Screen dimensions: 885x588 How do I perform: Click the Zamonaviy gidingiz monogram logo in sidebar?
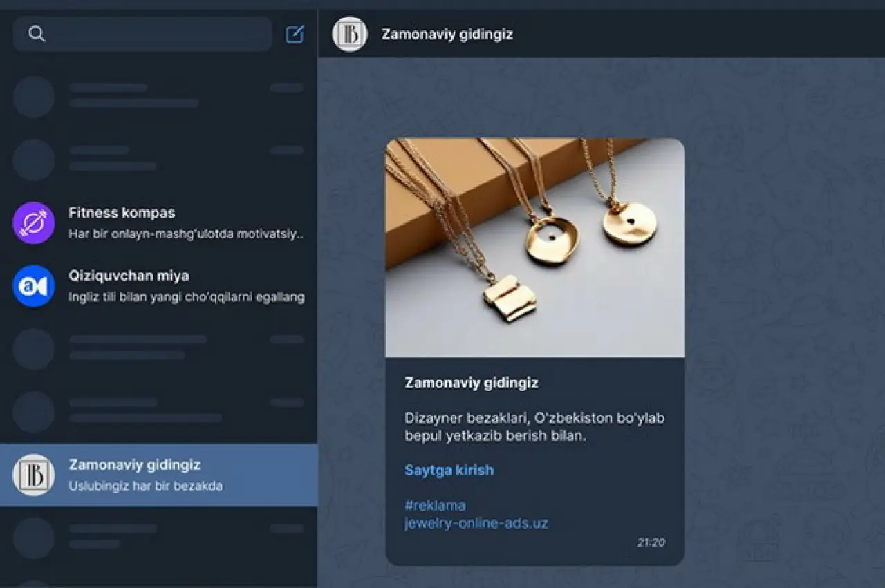pos(33,475)
